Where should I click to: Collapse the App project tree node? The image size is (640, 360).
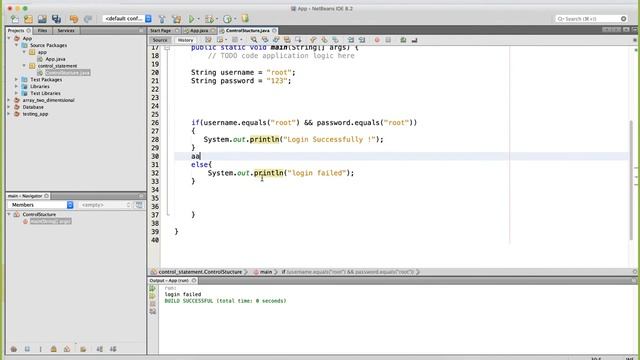pos(9,38)
